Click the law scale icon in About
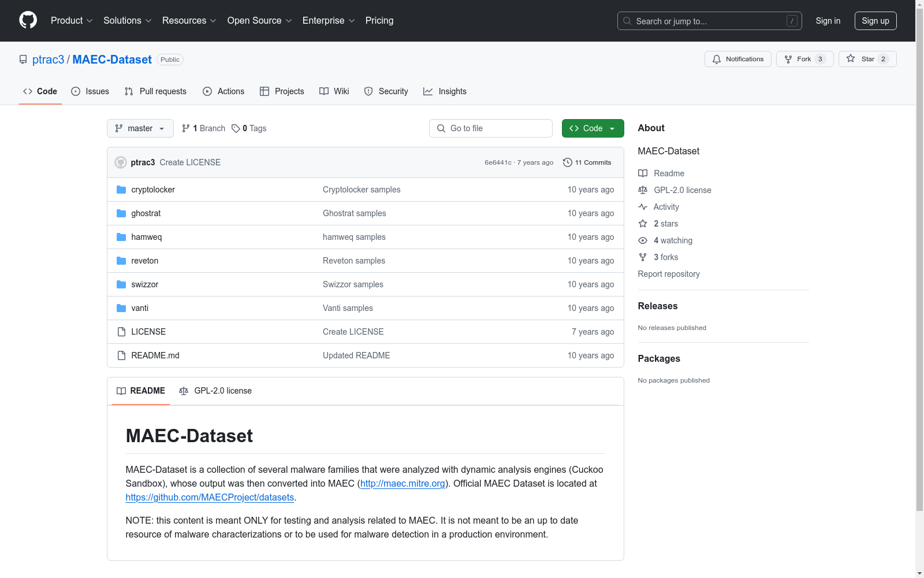This screenshot has height=578, width=924. [643, 190]
